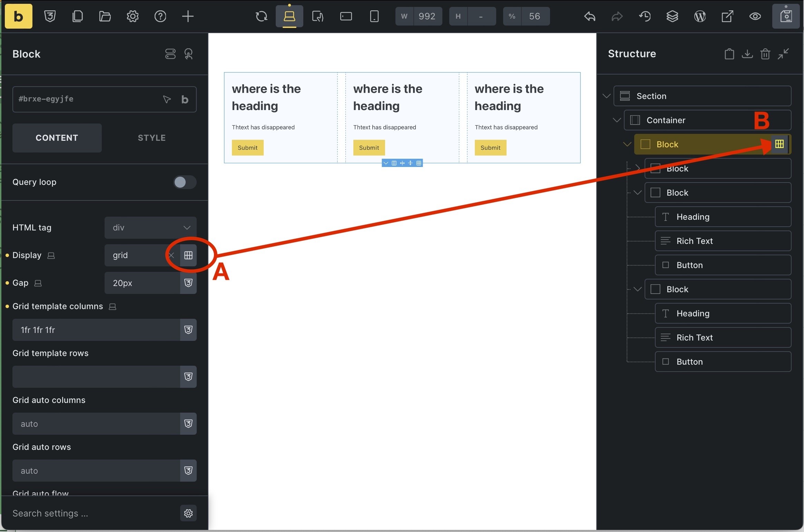Click the WordPress logo icon
The height and width of the screenshot is (532, 804).
[x=700, y=16]
